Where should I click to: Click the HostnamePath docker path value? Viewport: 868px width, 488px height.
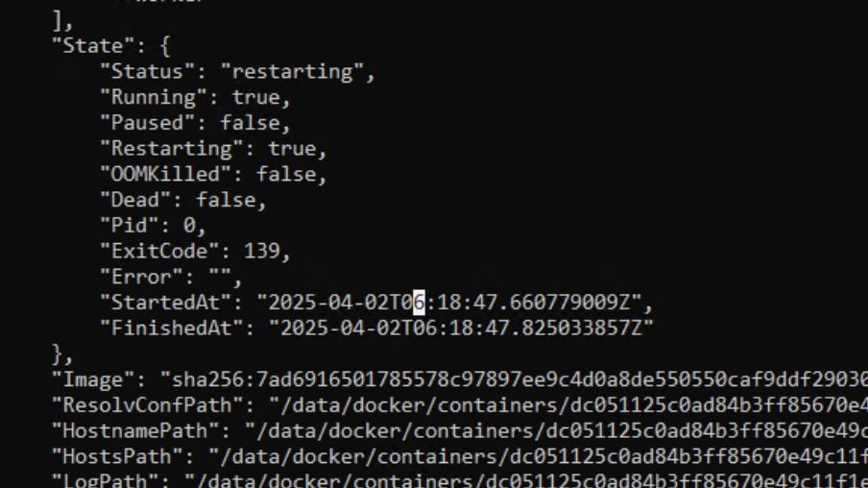tap(556, 431)
